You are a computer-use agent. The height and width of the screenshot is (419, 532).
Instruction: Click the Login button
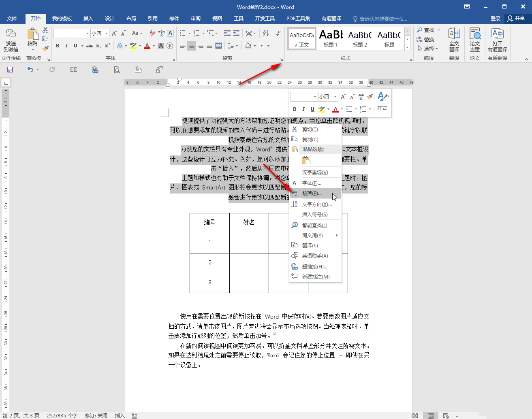click(x=495, y=19)
